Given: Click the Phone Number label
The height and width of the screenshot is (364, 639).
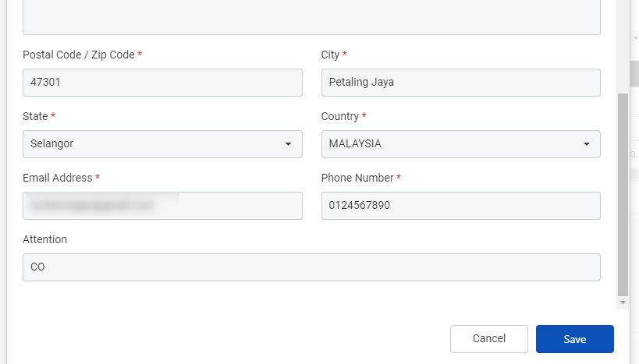Looking at the screenshot, I should point(357,178).
